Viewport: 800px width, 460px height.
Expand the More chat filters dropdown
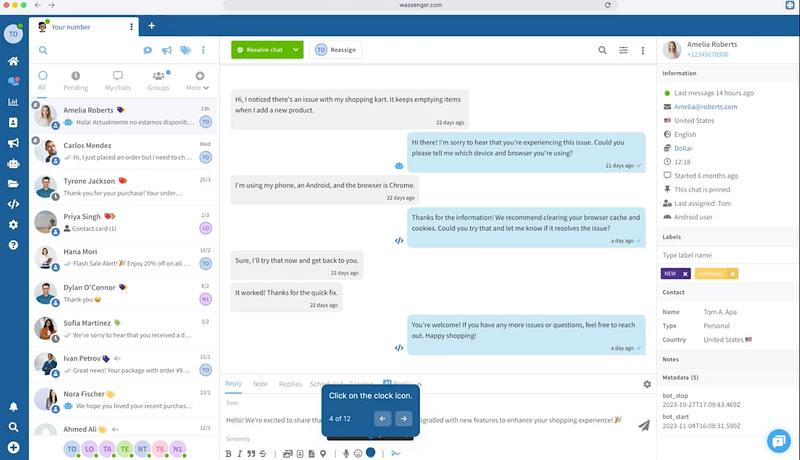click(199, 81)
